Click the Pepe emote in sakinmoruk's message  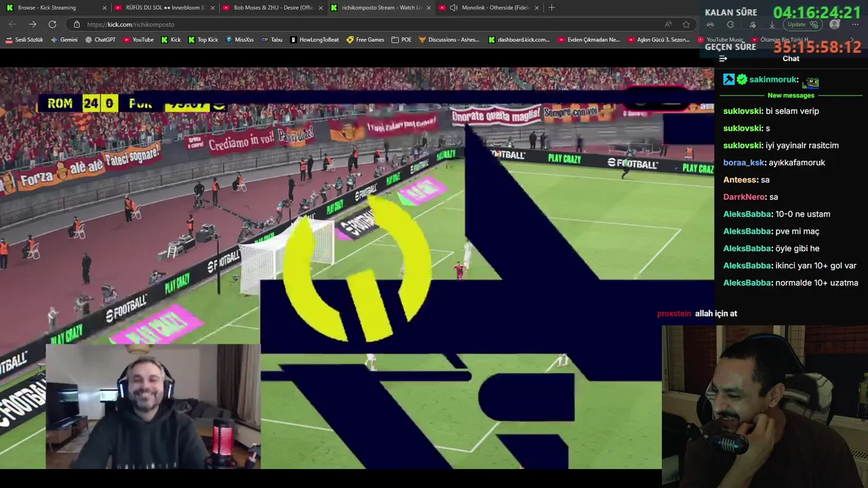(x=811, y=81)
